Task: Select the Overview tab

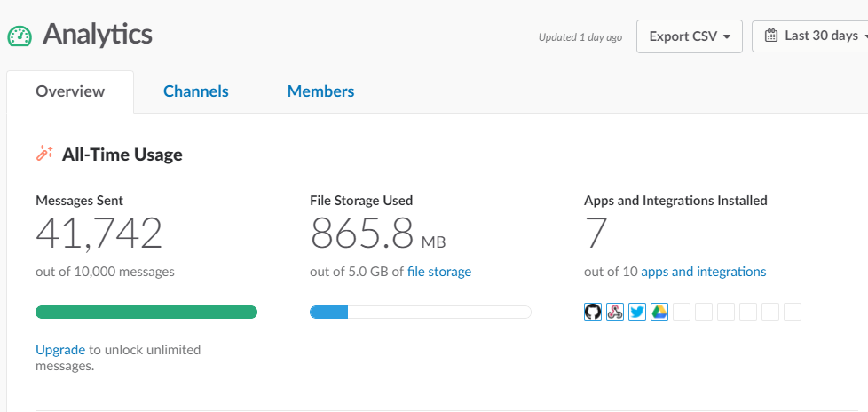Action: 70,91
